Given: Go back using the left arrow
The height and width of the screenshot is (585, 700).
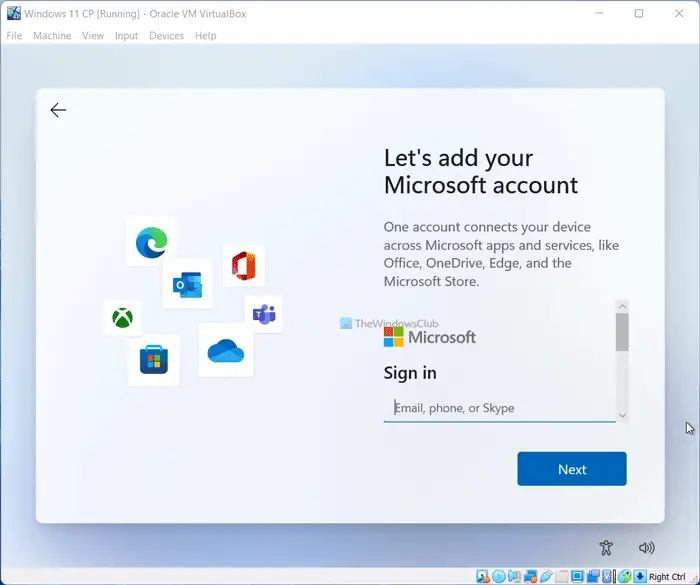Looking at the screenshot, I should coord(58,110).
